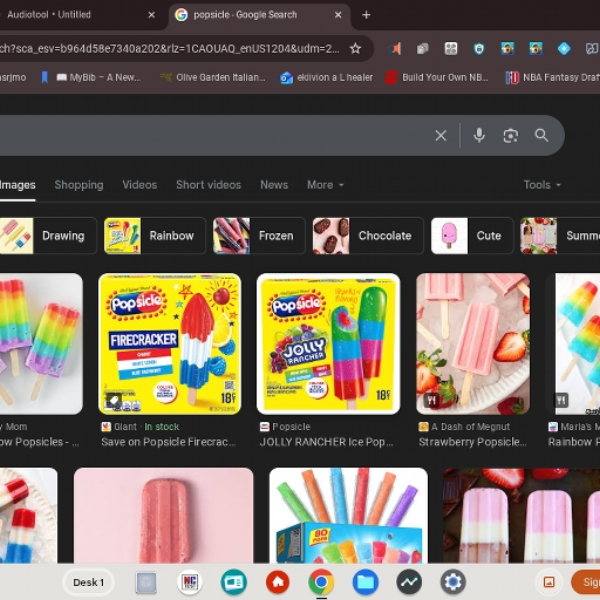Switch to the Images results tab
This screenshot has height=600, width=600.
(x=18, y=185)
